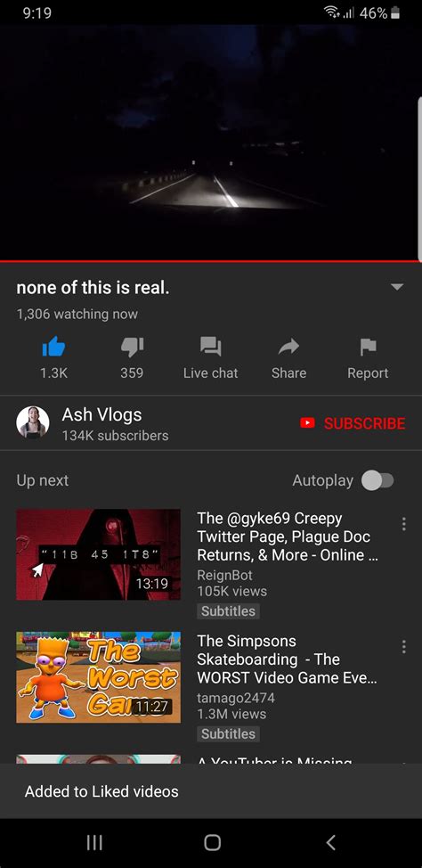Image resolution: width=422 pixels, height=868 pixels.
Task: Tap the Share arrow icon
Action: [x=288, y=347]
